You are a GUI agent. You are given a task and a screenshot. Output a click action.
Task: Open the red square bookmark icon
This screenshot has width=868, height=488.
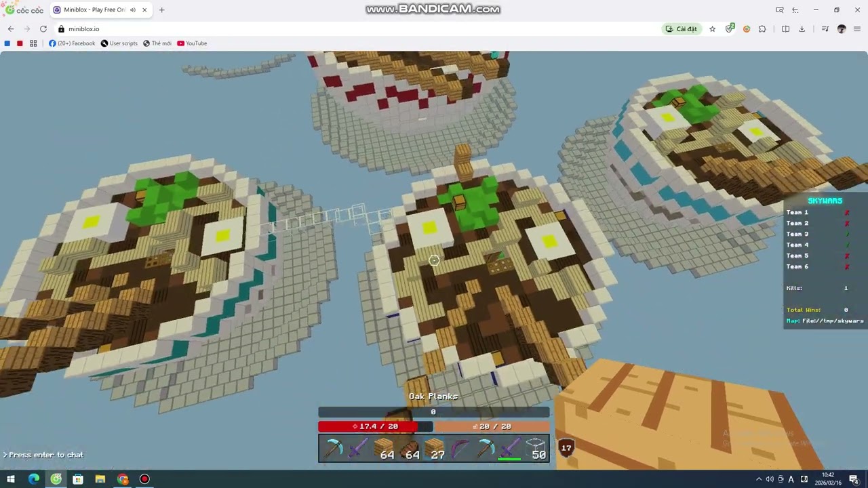pyautogui.click(x=20, y=43)
